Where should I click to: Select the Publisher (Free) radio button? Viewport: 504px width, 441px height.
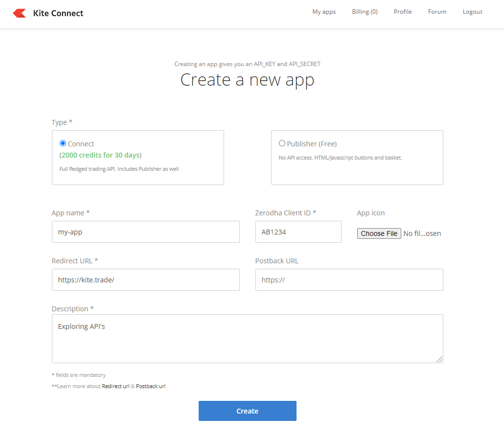[282, 143]
